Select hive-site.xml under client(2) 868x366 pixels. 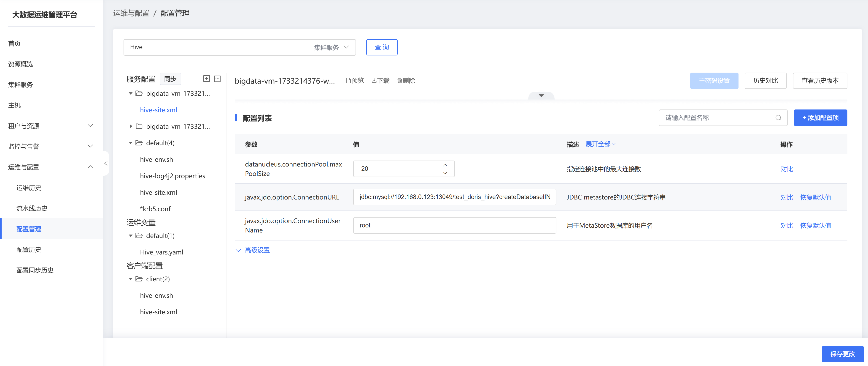[x=158, y=312]
